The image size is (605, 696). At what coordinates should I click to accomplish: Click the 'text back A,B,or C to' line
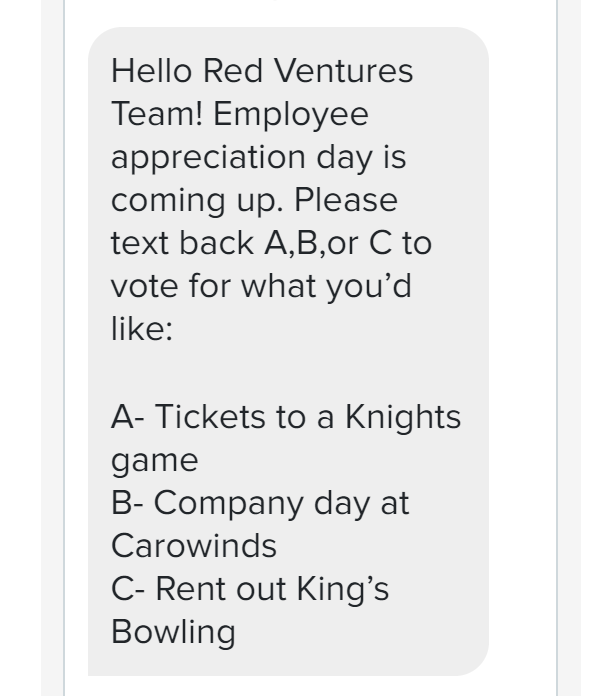(x=271, y=243)
